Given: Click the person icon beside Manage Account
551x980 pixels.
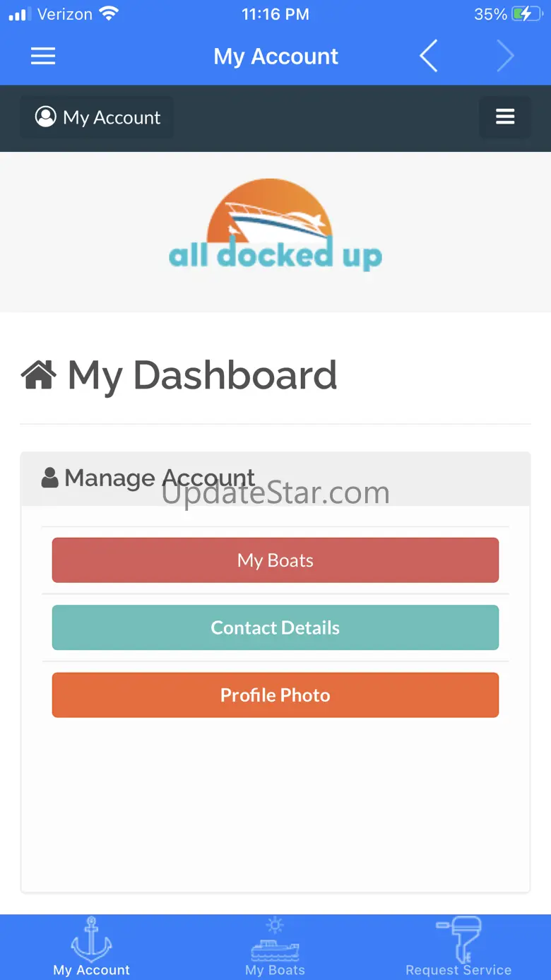Looking at the screenshot, I should 50,478.
